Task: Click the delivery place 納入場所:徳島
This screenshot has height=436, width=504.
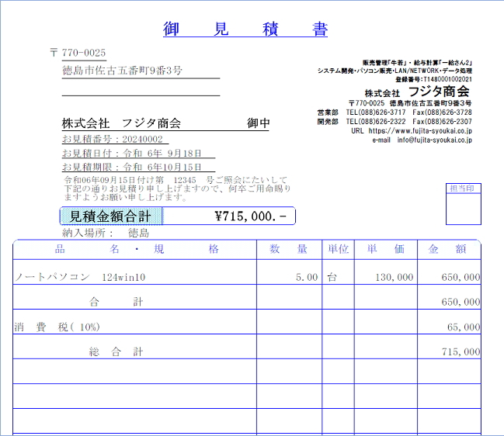Action: tap(106, 233)
